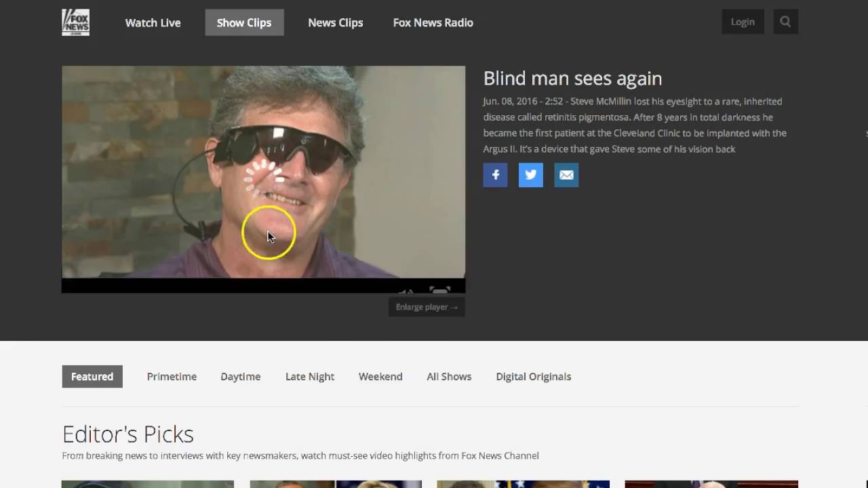The image size is (868, 488).
Task: Switch to the Daytime category
Action: click(240, 376)
